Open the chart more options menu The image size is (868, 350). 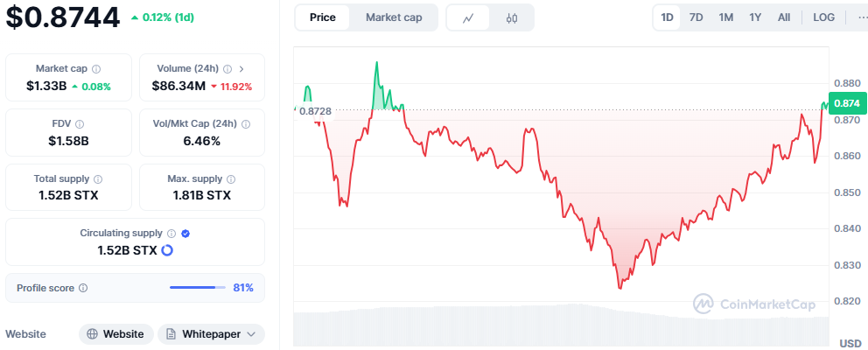pos(860,17)
